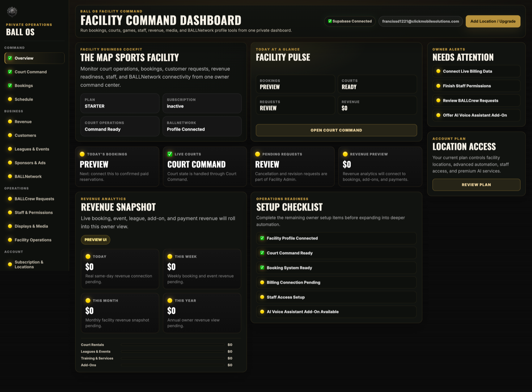Screen dimensions: 532x392
Task: Click the BALL OS logo emblem
Action: pyautogui.click(x=12, y=12)
